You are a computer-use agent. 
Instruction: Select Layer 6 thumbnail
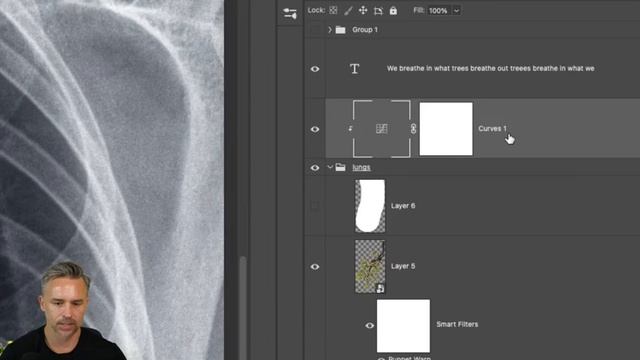click(x=370, y=206)
